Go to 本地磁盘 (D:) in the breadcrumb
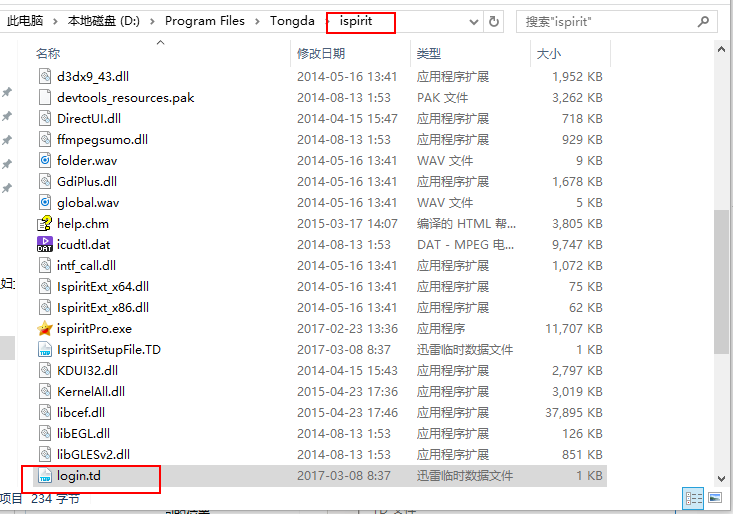 (x=103, y=21)
